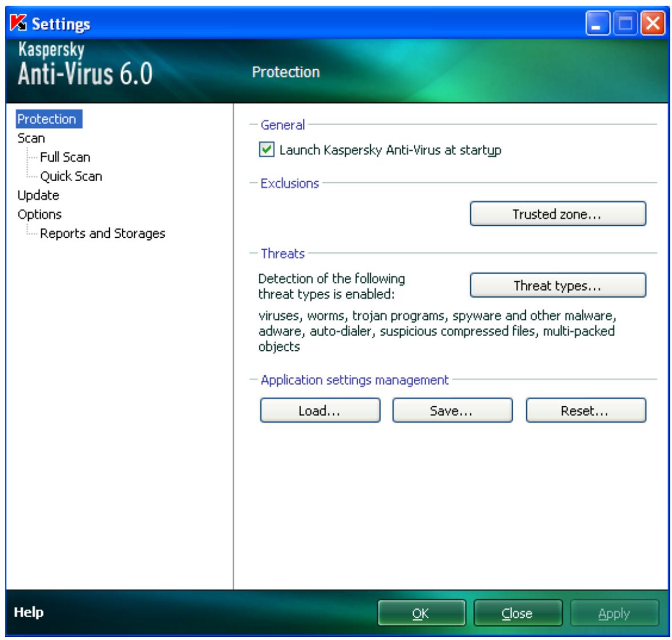The width and height of the screenshot is (672, 640).
Task: Click the Apply button
Action: tap(614, 613)
